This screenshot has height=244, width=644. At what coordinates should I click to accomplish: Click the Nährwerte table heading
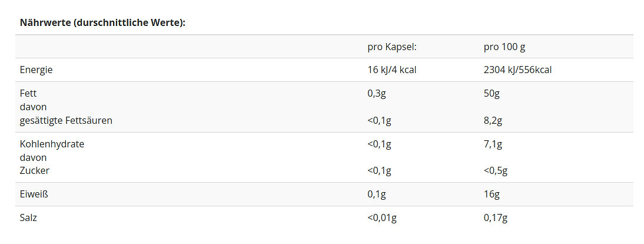click(102, 23)
